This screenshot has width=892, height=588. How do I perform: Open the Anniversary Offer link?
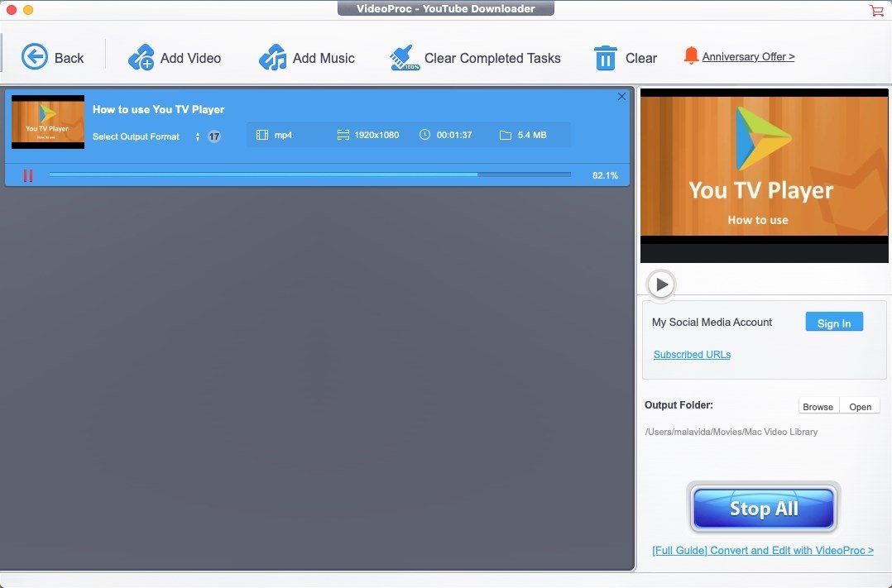coord(748,56)
